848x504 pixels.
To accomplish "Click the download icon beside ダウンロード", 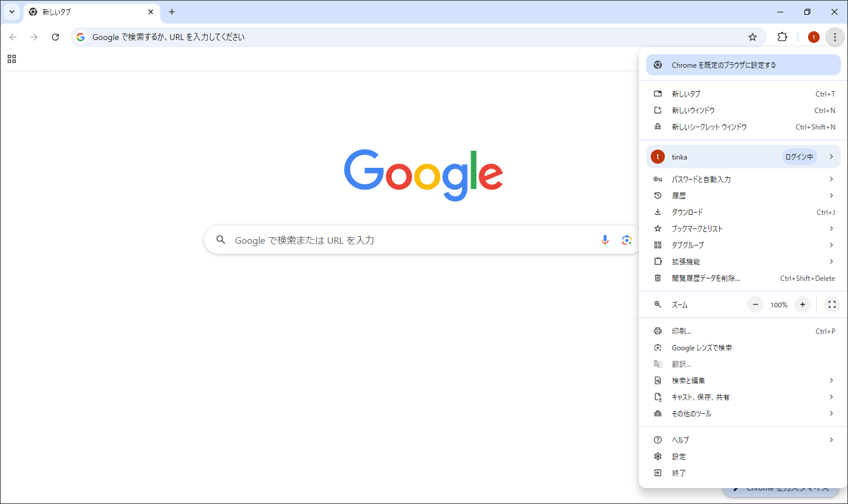I will 658,212.
